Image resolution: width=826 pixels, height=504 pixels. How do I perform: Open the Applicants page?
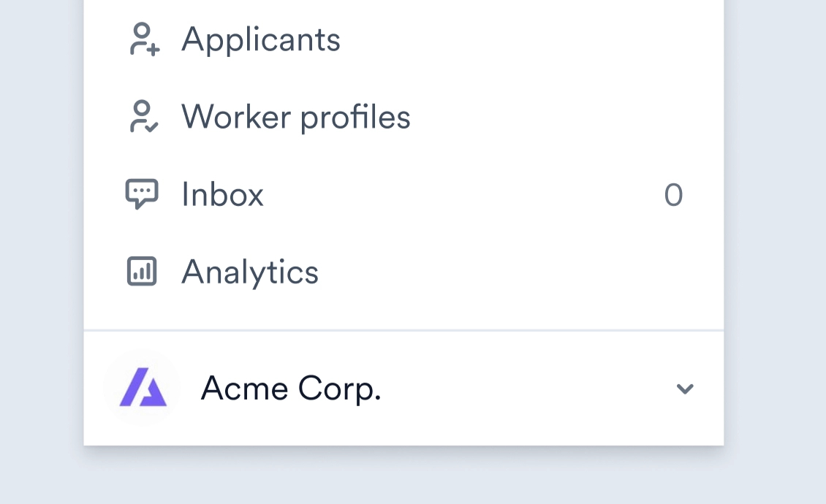click(261, 39)
